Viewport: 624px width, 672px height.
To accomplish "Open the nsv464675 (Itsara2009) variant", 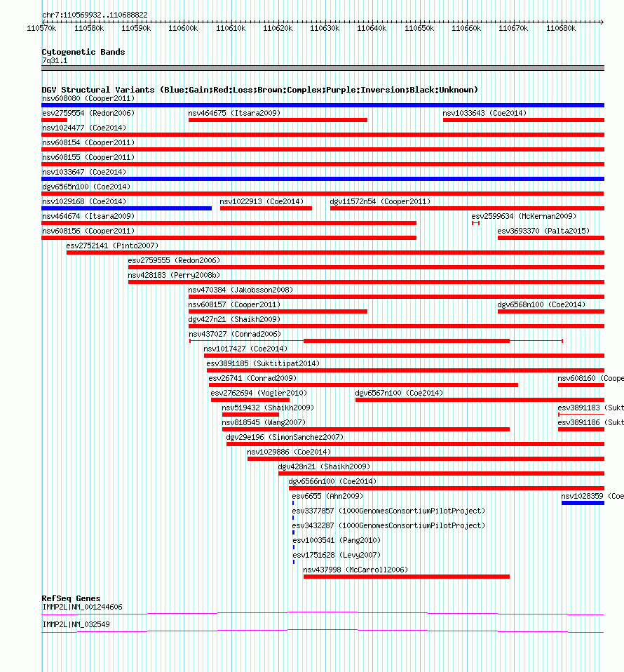I will click(x=234, y=113).
